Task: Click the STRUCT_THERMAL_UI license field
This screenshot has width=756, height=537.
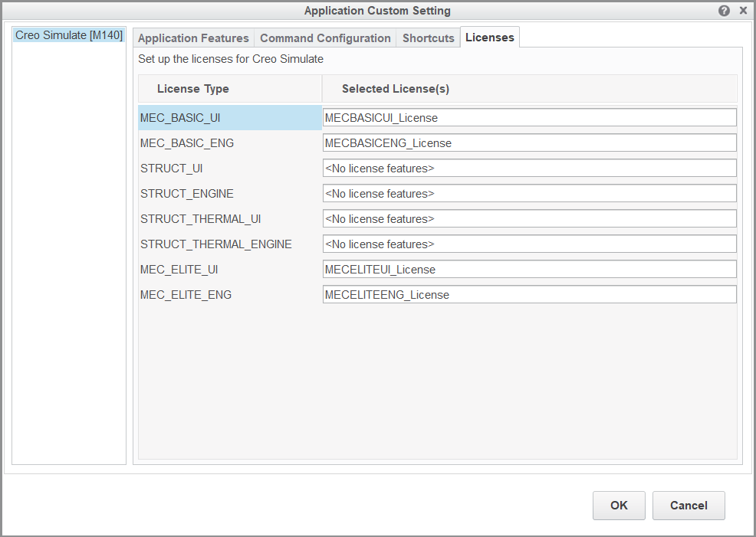Action: point(529,218)
